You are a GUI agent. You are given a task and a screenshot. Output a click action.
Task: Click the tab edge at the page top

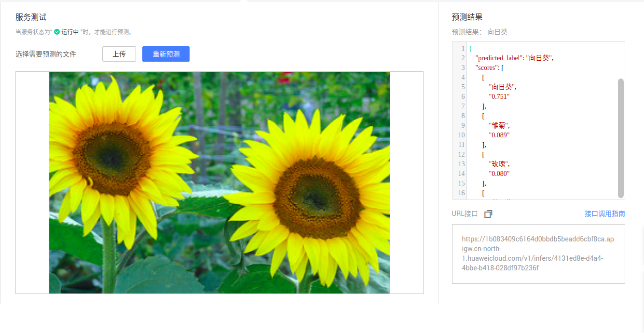244,1
